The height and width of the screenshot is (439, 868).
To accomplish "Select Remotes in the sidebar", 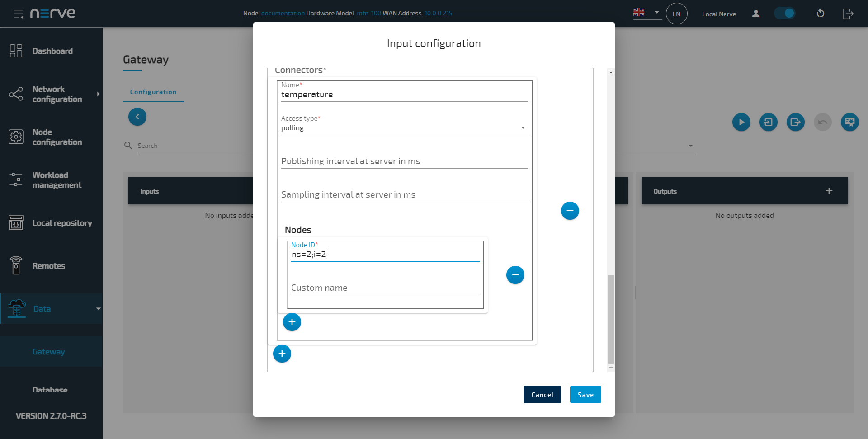I will tap(48, 266).
